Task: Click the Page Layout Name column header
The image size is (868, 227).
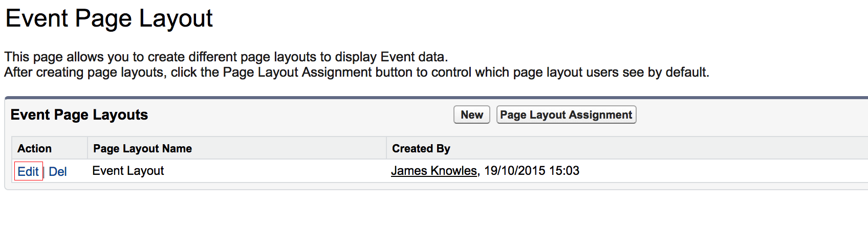Action: click(142, 149)
